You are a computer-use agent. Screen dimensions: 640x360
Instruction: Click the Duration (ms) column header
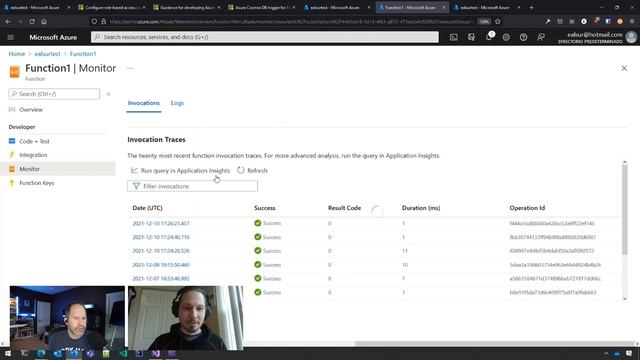[x=421, y=208]
